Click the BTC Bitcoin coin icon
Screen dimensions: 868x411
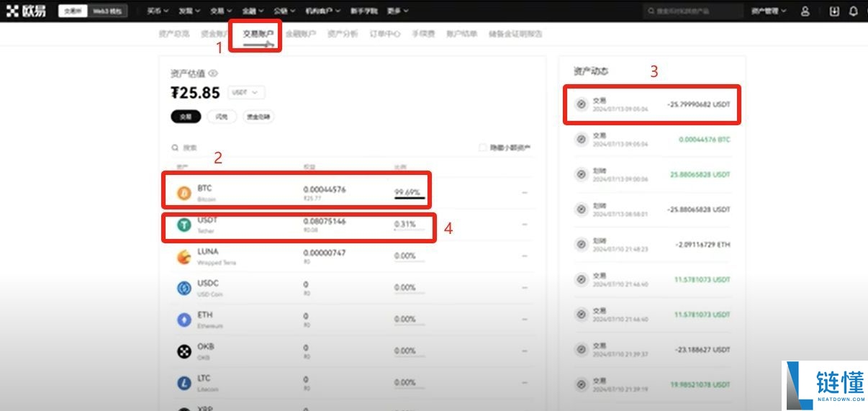pos(184,193)
